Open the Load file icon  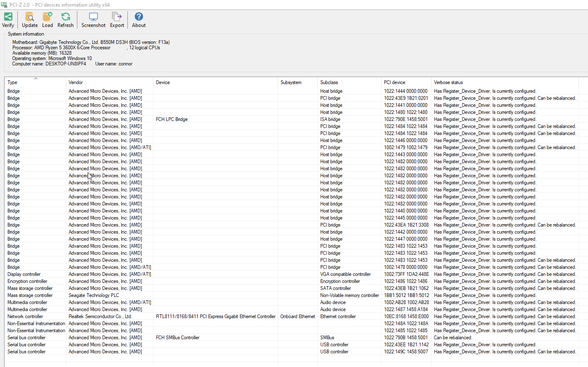tap(47, 17)
